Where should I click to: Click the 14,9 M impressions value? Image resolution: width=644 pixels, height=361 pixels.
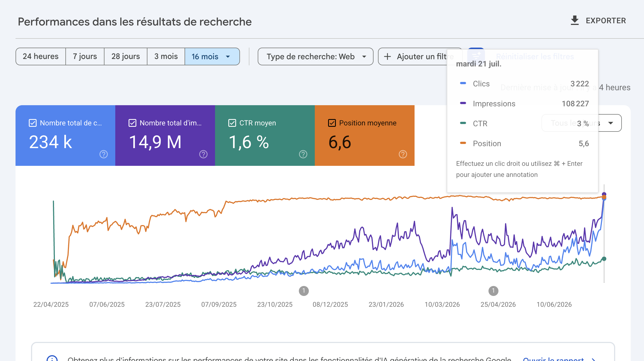(x=155, y=142)
